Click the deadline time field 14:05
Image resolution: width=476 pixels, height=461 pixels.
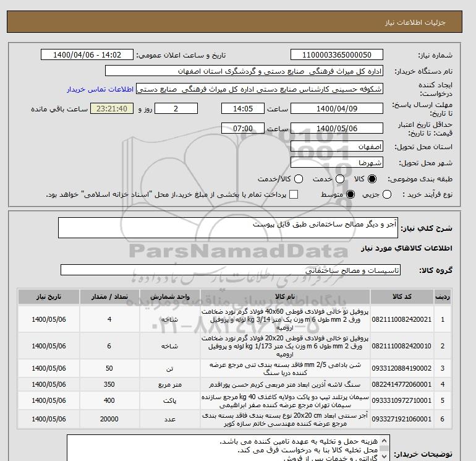[x=243, y=108]
